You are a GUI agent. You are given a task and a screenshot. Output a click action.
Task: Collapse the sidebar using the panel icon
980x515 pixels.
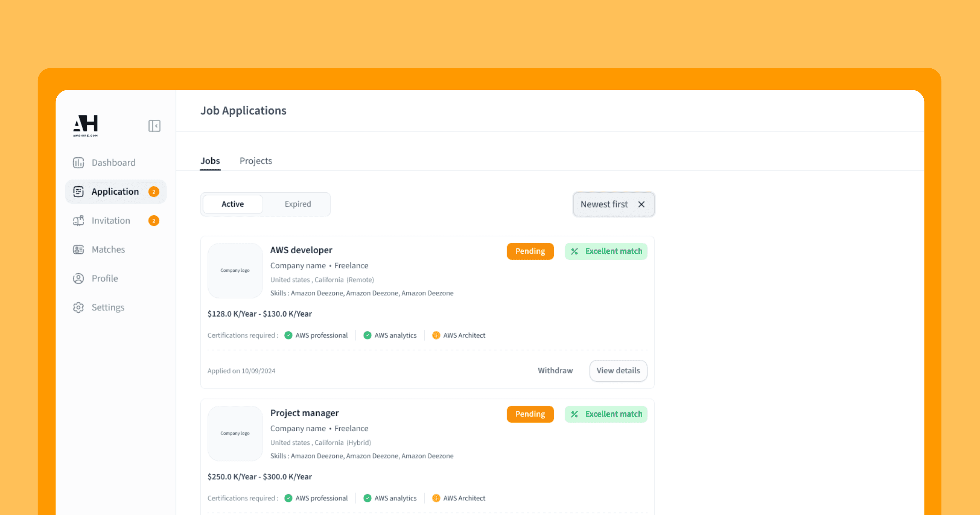[x=154, y=126]
